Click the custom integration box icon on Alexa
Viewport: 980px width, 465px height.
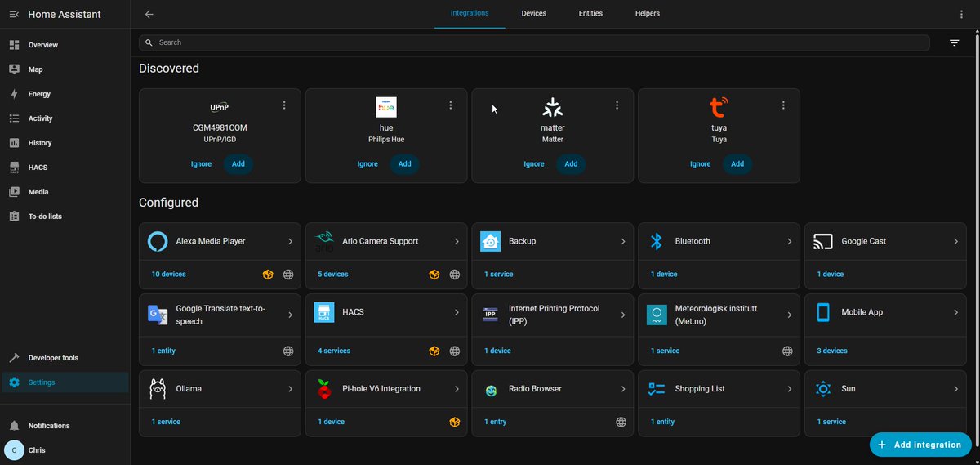268,275
